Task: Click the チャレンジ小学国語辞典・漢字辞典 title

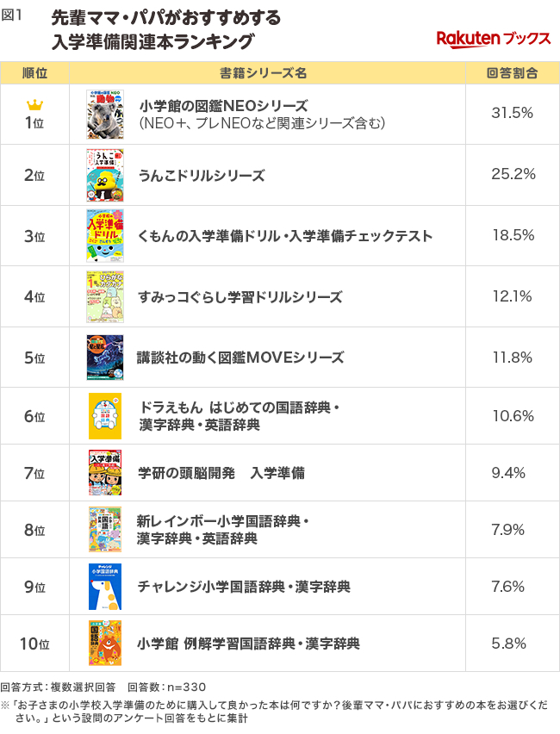Action: click(244, 587)
